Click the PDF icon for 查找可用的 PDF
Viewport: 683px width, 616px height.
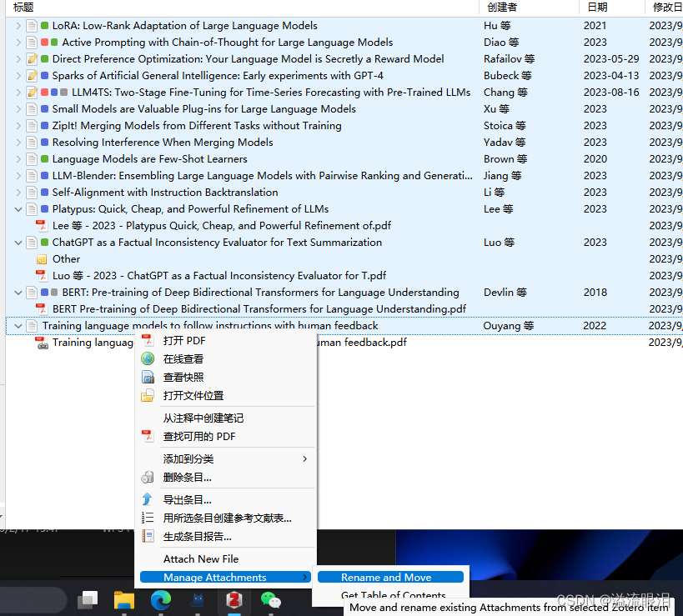tap(148, 436)
